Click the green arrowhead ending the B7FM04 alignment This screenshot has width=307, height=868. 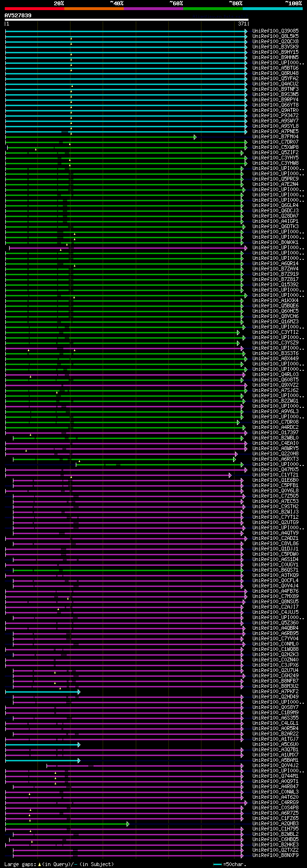195,137
